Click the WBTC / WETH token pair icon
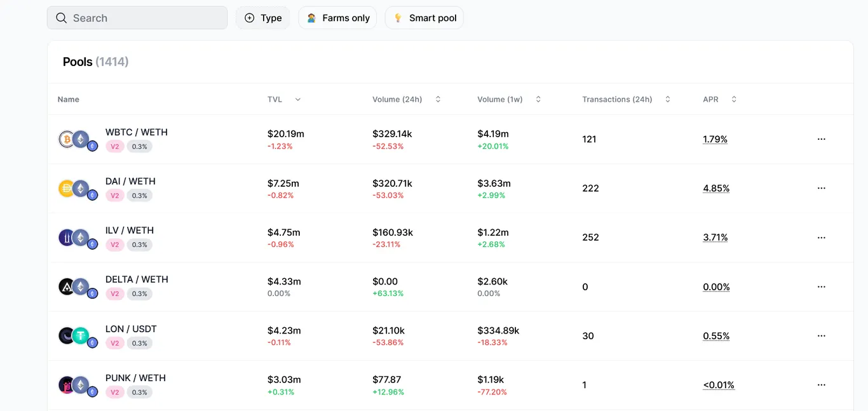This screenshot has height=411, width=868. (78, 140)
